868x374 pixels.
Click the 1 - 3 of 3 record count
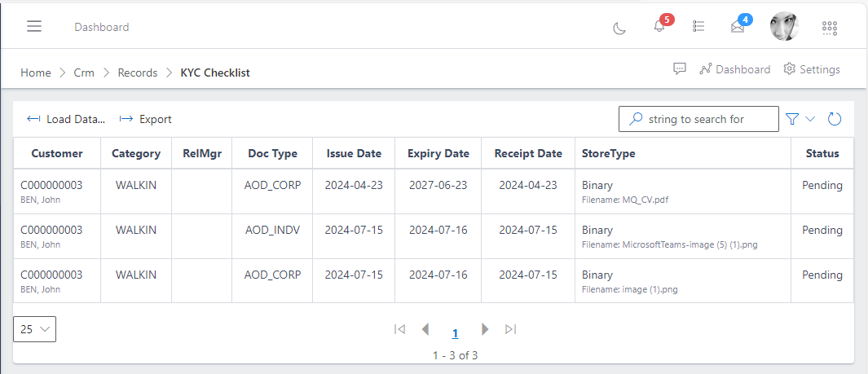click(455, 355)
